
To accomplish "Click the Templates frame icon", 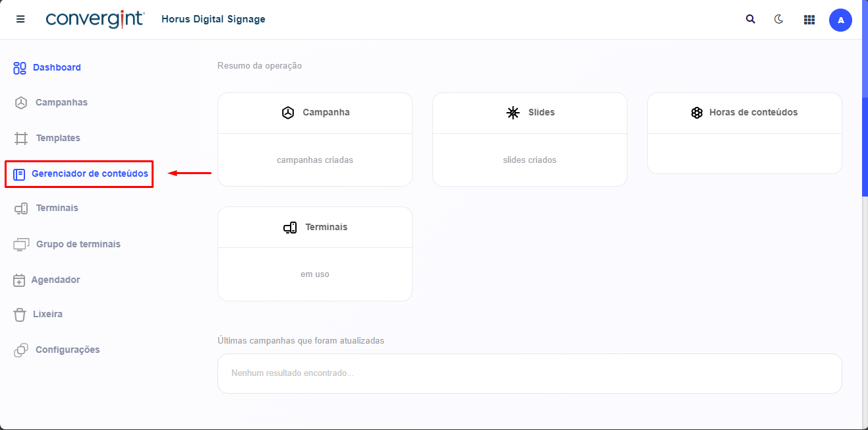I will click(x=21, y=138).
